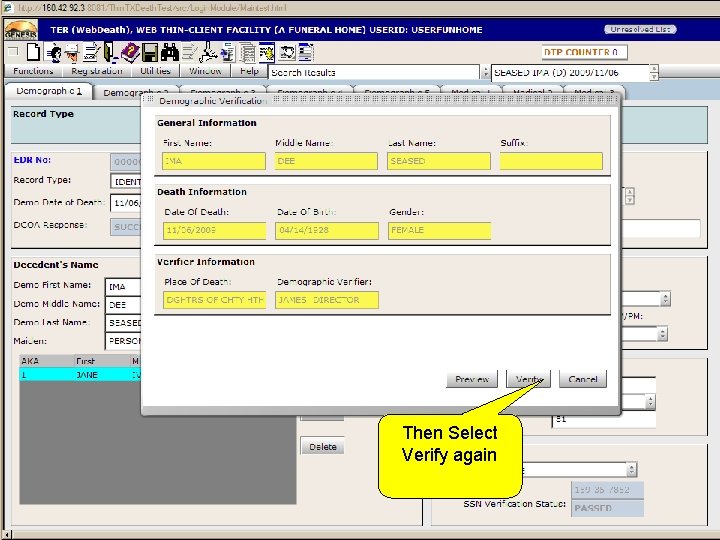Click the Delete button under the AKA list

pos(322,446)
